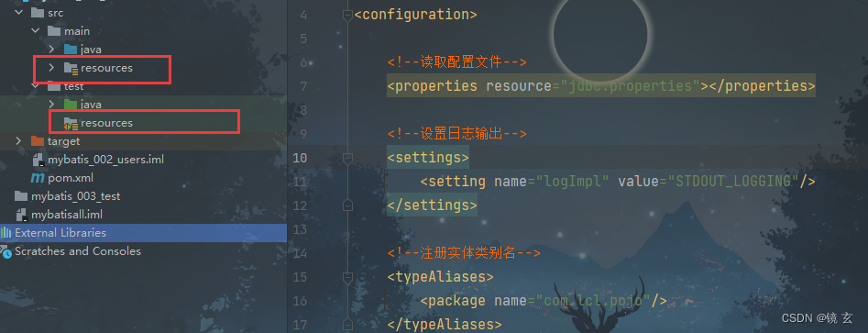Click the main folder icon
The height and width of the screenshot is (333, 868).
pyautogui.click(x=54, y=31)
